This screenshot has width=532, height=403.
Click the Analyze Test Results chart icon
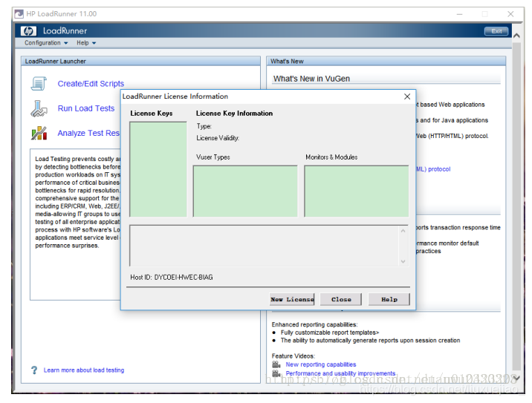[39, 133]
